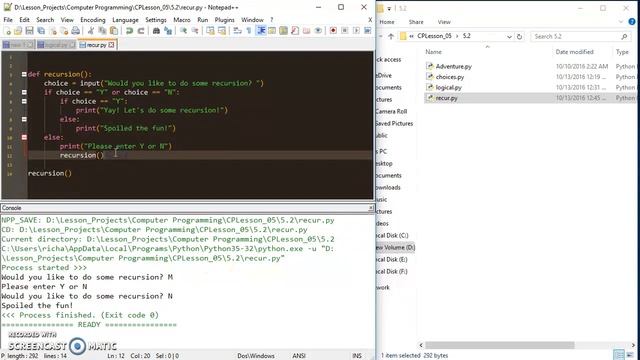640x360 pixels.
Task: Open the Encoding menu
Action: pyautogui.click(x=93, y=20)
